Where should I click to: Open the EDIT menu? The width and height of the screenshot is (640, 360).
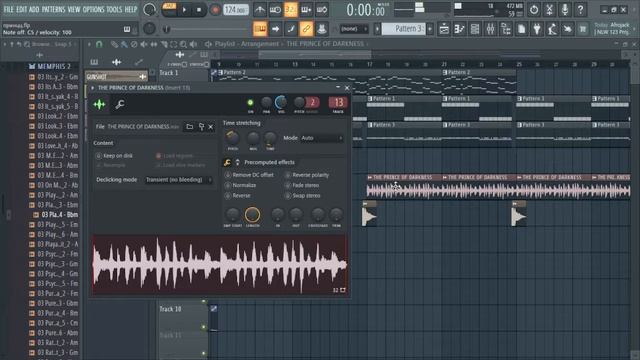(x=22, y=9)
